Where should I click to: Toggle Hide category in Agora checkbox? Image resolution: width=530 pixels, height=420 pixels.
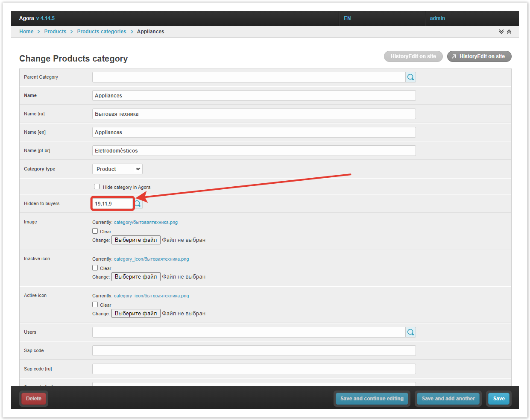point(97,187)
